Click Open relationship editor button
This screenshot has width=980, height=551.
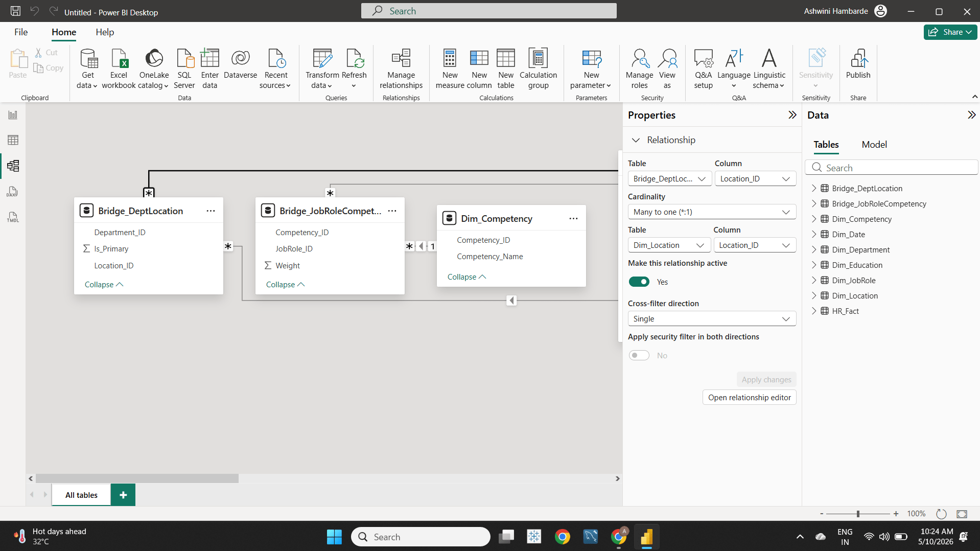click(749, 398)
